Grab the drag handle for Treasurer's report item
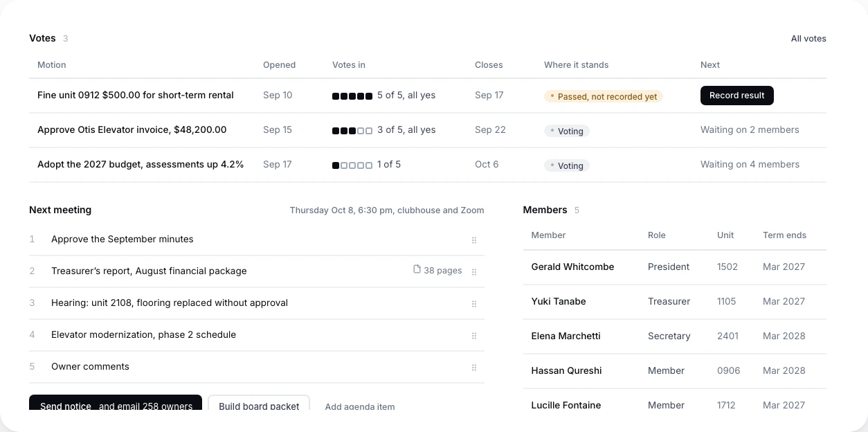Viewport: 868px width, 432px height. coord(474,272)
